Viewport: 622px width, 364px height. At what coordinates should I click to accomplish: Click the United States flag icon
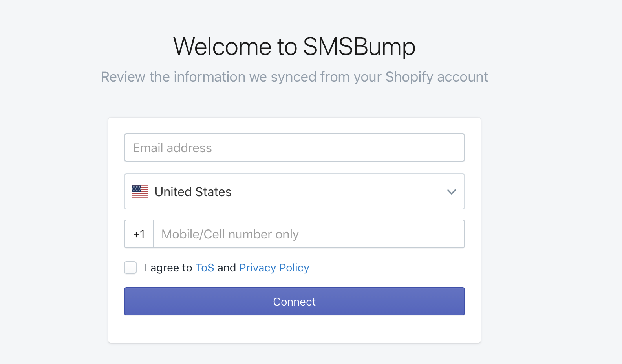(140, 191)
